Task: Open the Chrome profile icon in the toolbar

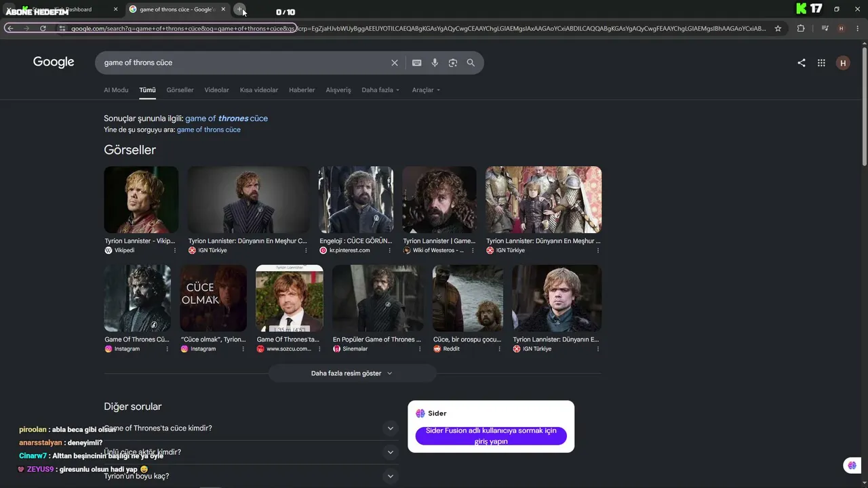Action: [x=842, y=28]
